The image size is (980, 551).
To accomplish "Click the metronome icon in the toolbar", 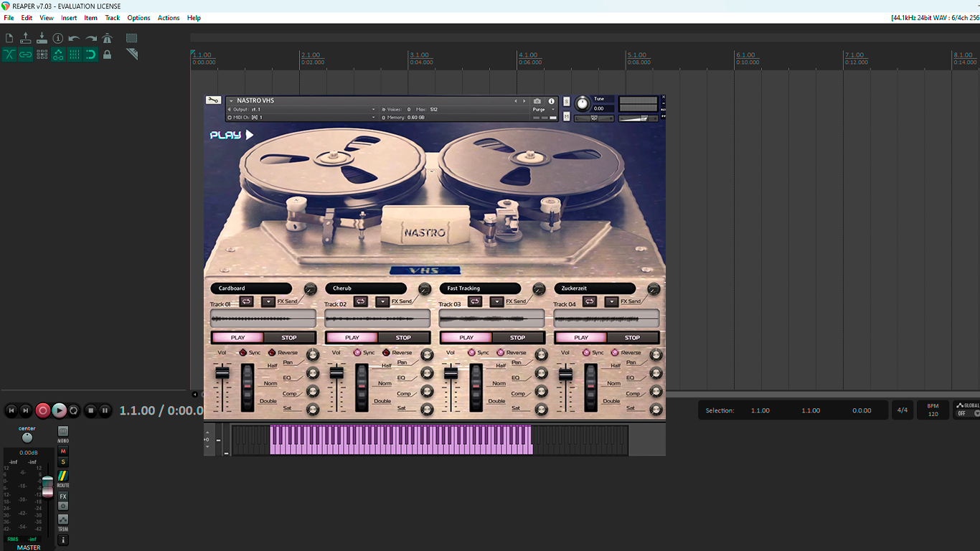I will (108, 38).
